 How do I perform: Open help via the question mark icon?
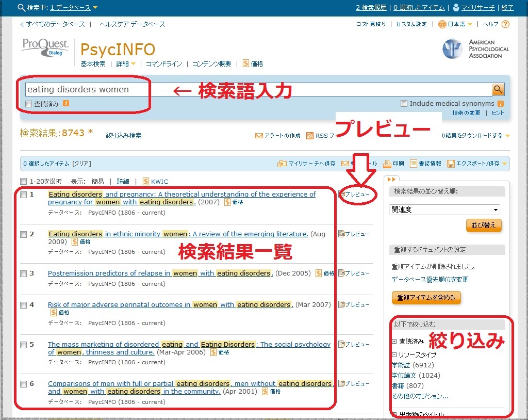click(505, 24)
